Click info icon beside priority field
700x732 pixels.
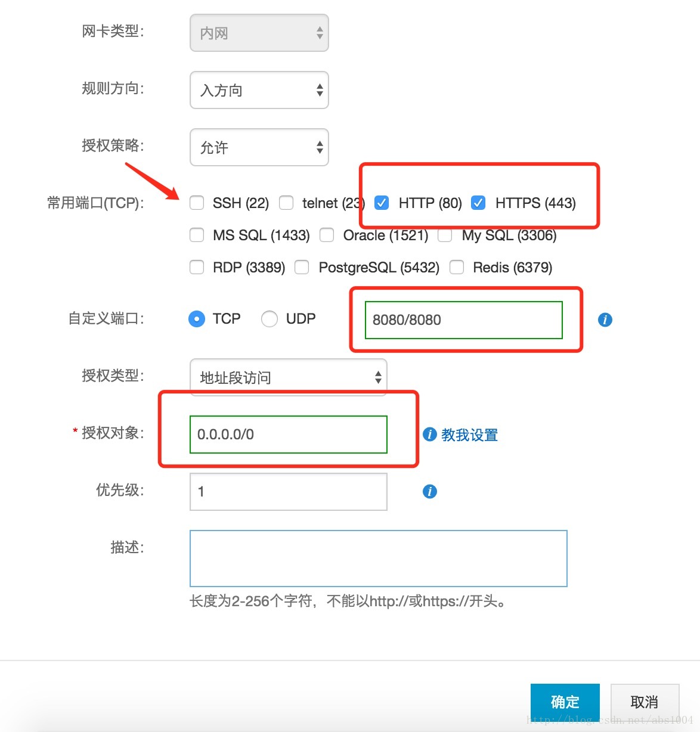coord(430,492)
